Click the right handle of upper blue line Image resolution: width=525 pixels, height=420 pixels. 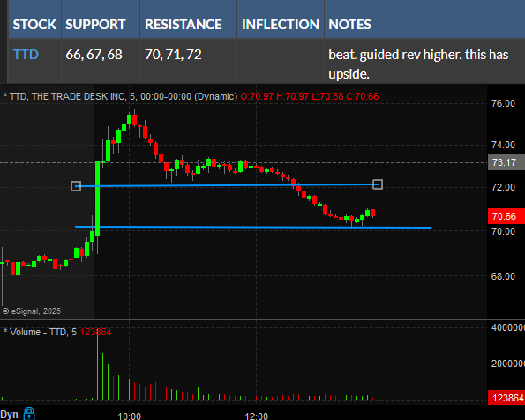tap(378, 184)
